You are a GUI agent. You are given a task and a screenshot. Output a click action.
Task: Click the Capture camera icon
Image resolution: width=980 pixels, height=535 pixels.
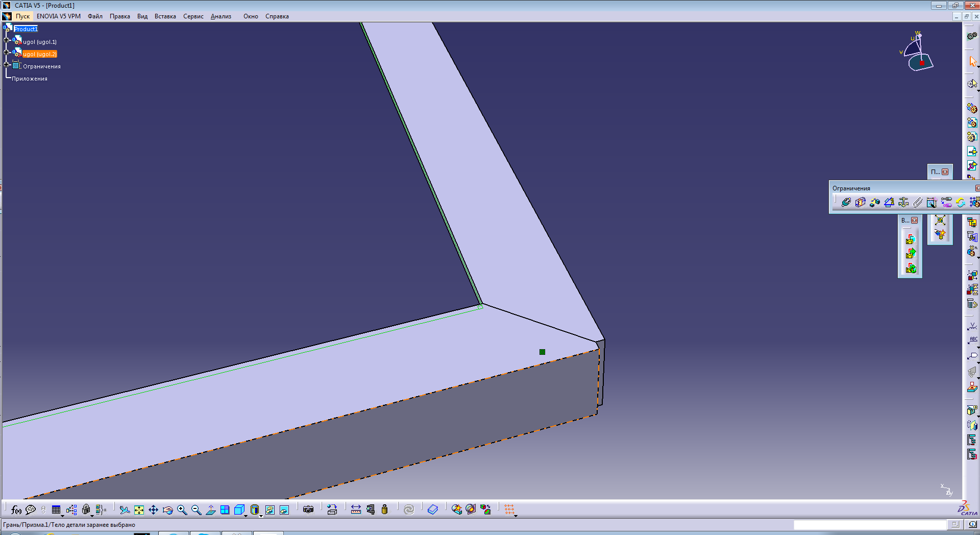tap(308, 510)
